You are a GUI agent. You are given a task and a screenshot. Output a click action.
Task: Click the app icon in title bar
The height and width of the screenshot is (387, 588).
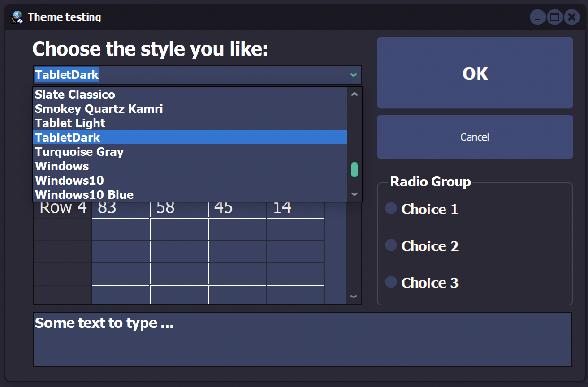tap(17, 17)
